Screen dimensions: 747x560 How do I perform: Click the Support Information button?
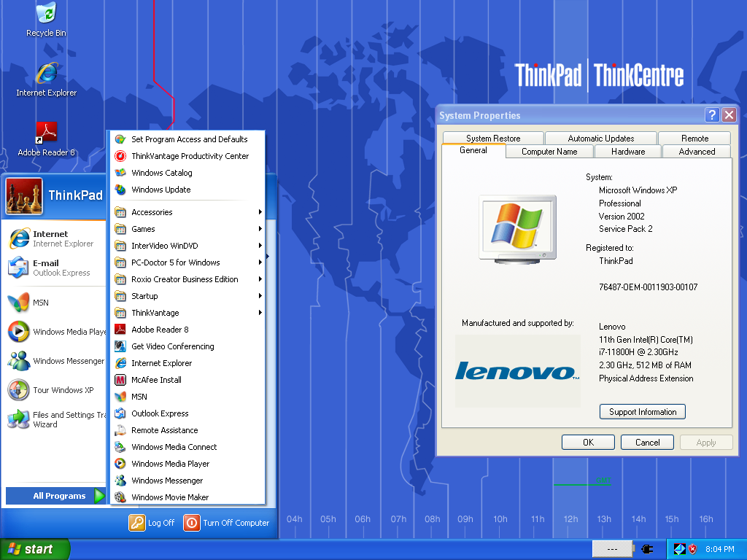[x=642, y=412]
